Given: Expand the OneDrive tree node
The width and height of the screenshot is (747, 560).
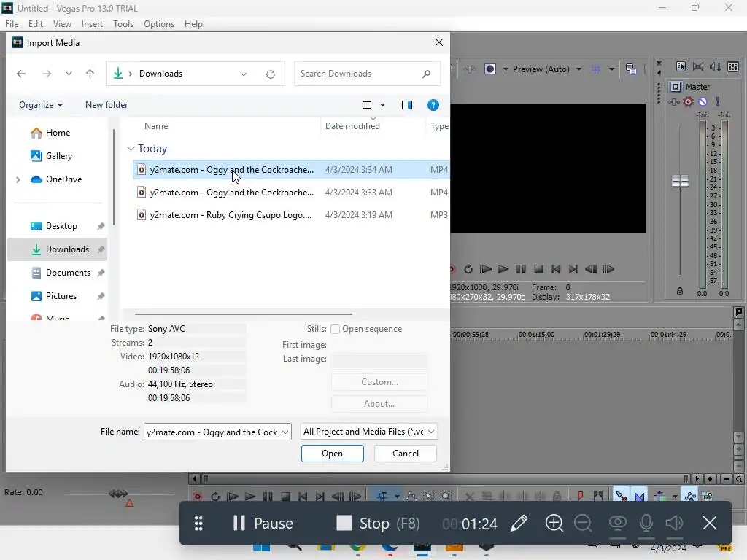Looking at the screenshot, I should click(18, 179).
